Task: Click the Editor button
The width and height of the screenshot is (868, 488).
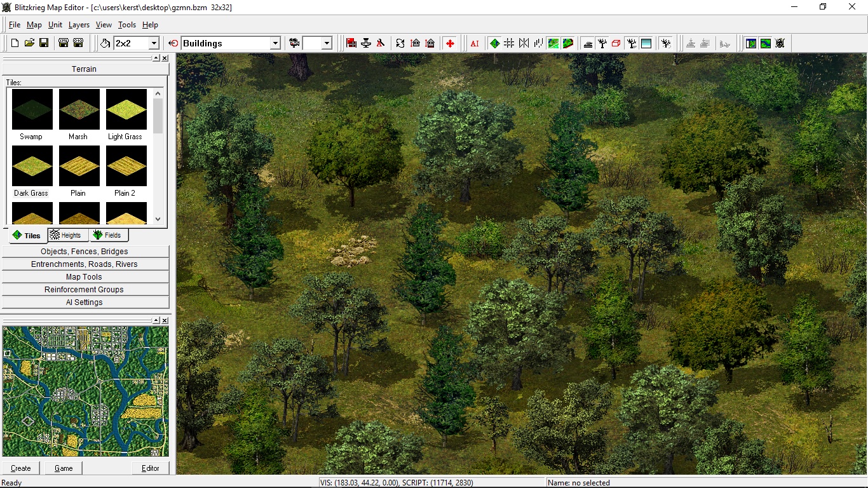Action: [x=151, y=468]
